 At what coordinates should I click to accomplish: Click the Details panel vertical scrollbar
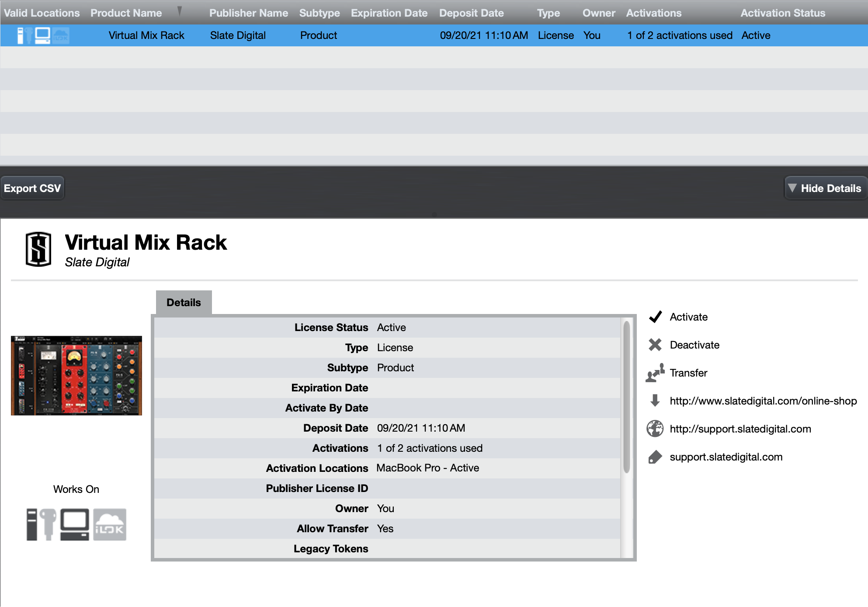[x=626, y=397]
